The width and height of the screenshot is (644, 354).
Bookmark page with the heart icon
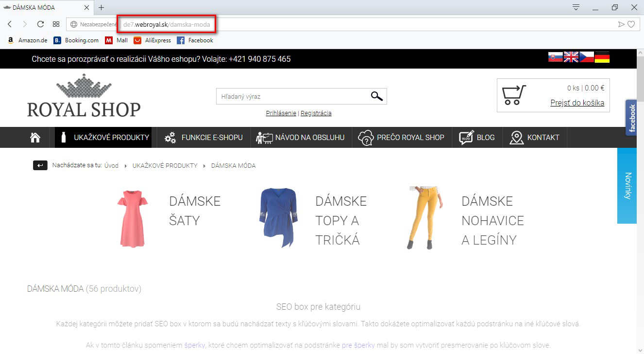(631, 24)
